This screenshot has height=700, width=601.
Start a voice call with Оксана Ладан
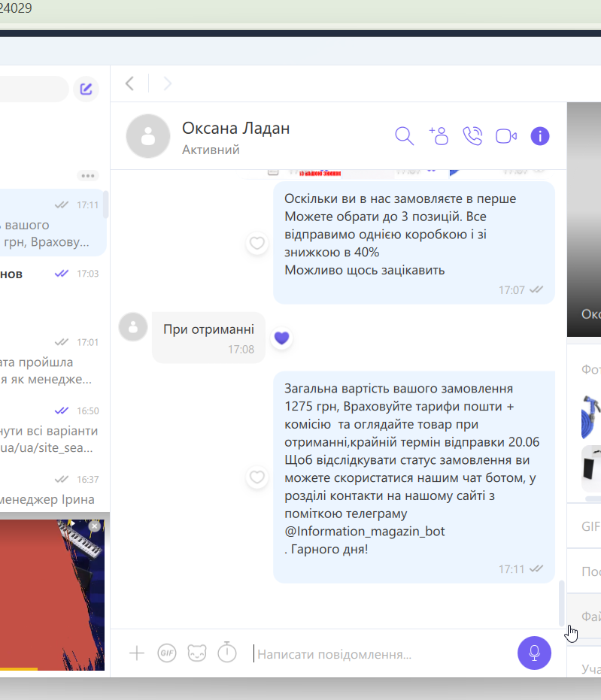click(472, 135)
